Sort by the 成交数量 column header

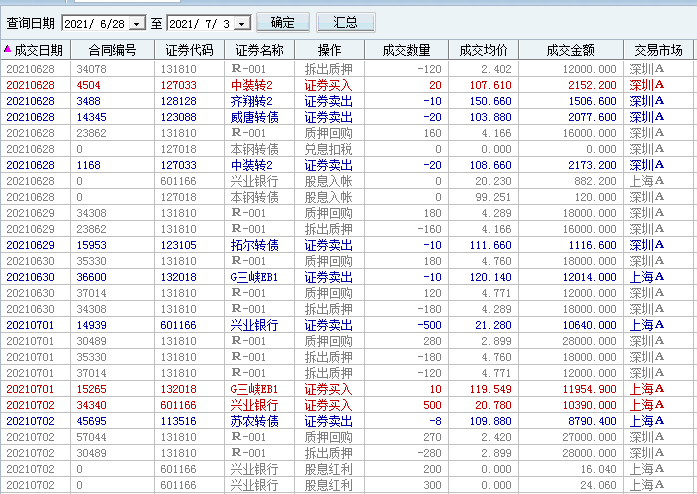click(406, 50)
